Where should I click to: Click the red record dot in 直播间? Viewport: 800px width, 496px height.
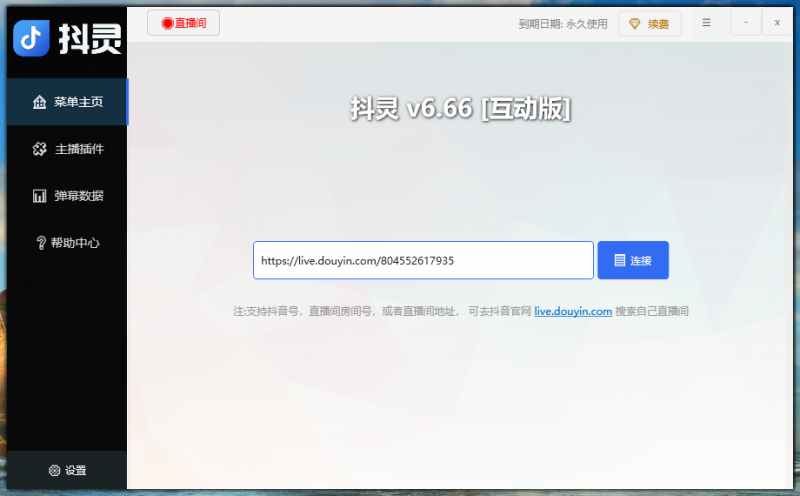pos(167,23)
